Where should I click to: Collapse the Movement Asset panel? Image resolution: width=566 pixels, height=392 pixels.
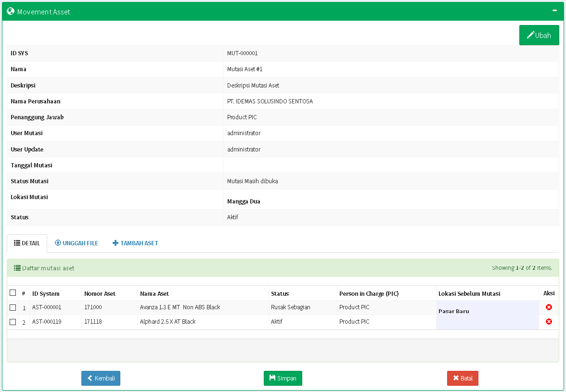click(x=555, y=11)
